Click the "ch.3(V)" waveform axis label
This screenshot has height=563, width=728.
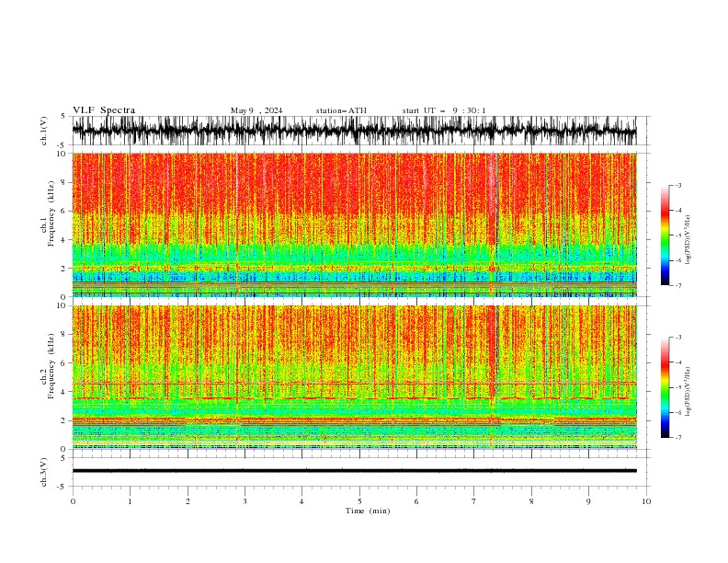click(44, 472)
